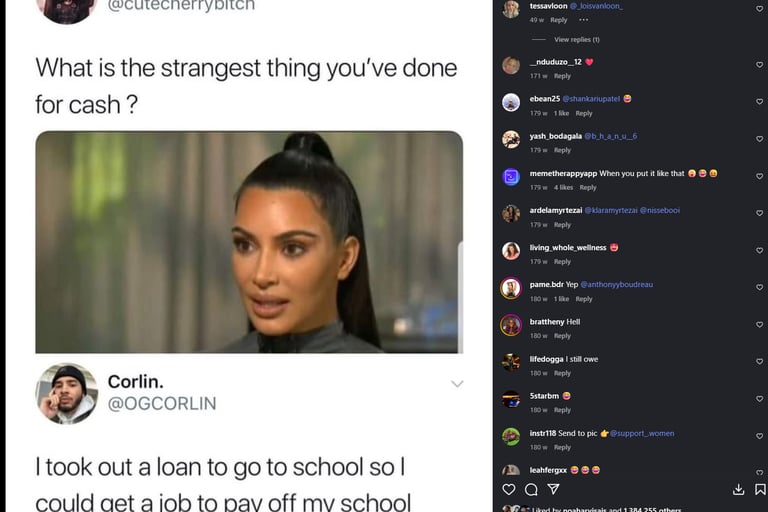This screenshot has width=768, height=512.
Task: Open the Kim Kardashian meme image
Action: pos(249,242)
